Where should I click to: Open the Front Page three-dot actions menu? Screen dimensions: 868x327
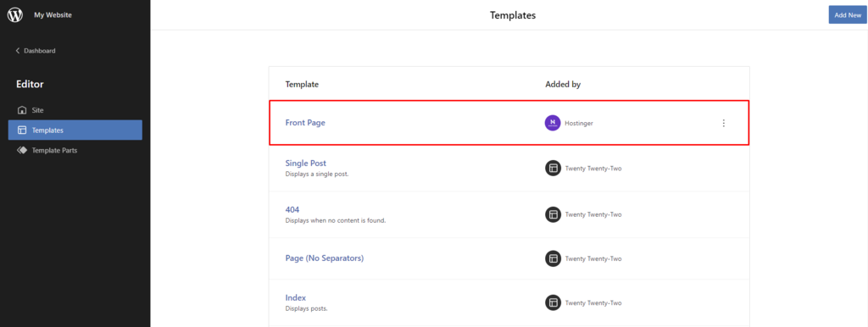point(723,123)
